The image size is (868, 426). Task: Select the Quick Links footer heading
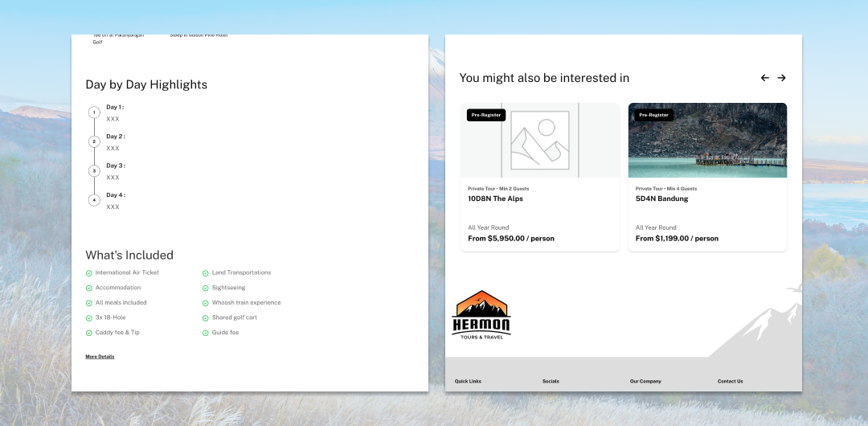(x=468, y=381)
